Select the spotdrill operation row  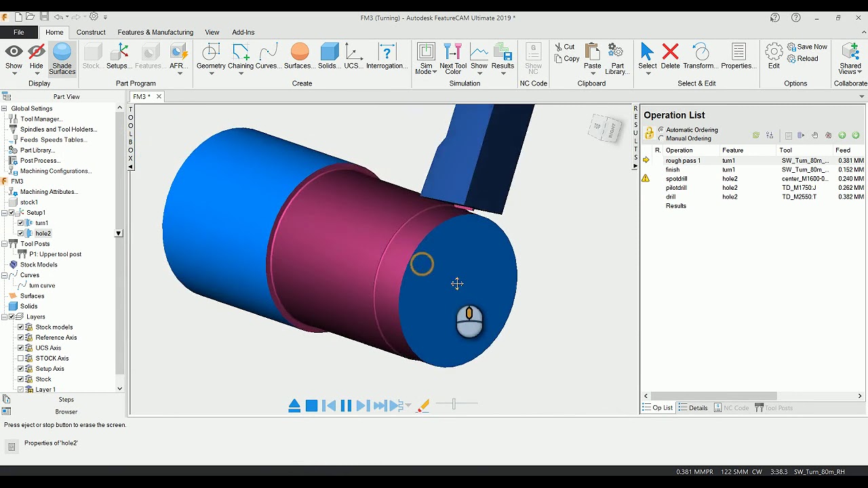coord(753,179)
